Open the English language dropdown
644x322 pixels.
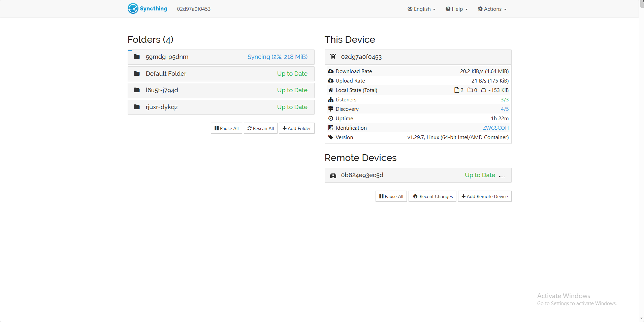point(421,9)
